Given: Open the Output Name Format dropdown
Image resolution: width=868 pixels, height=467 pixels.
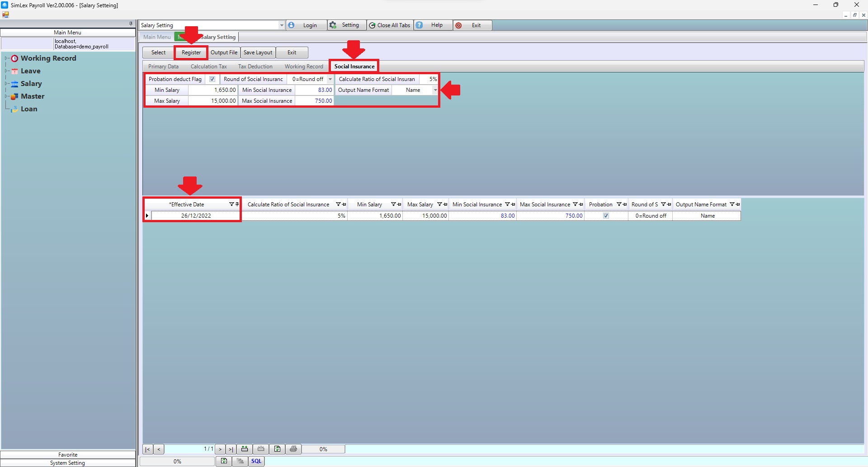Looking at the screenshot, I should (435, 90).
